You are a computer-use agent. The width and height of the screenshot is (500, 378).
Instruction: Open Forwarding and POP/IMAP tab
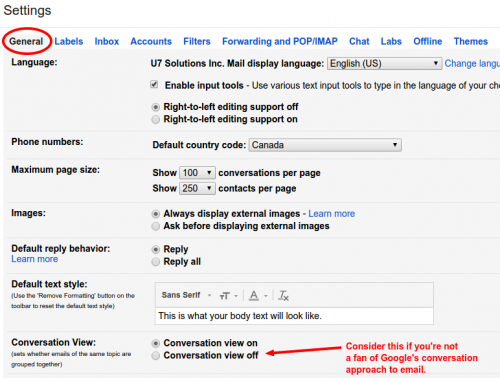pos(280,41)
